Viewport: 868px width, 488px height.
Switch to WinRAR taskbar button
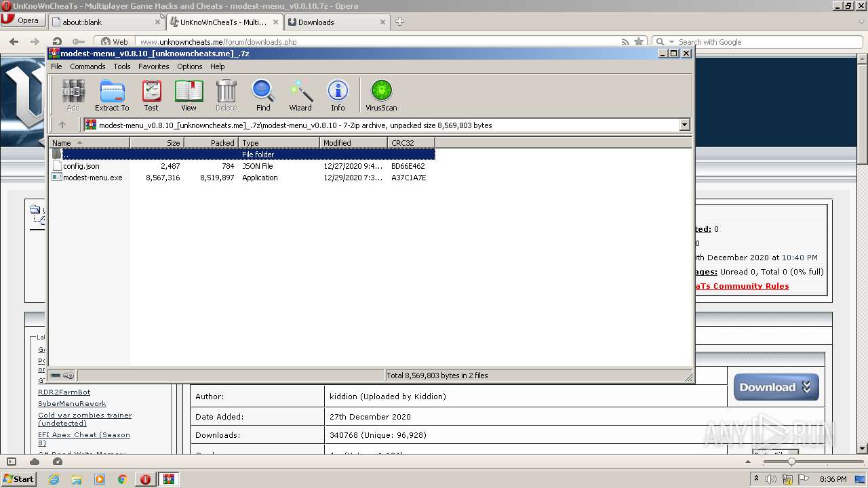pyautogui.click(x=169, y=479)
